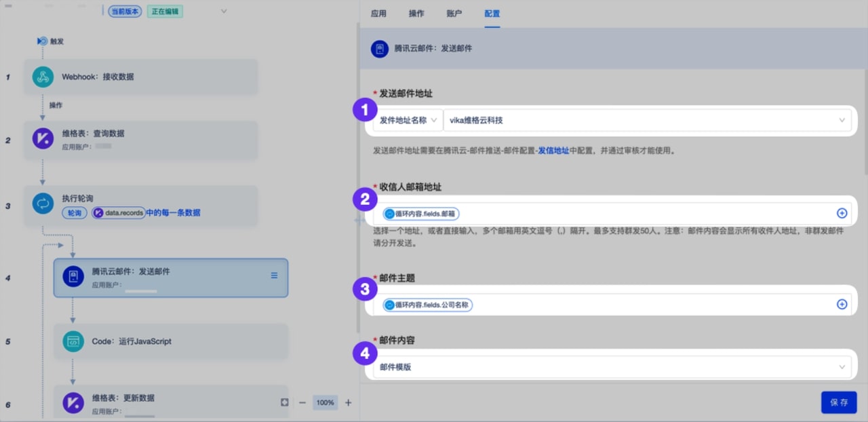Click the 保存 button
This screenshot has width=868, height=422.
839,402
